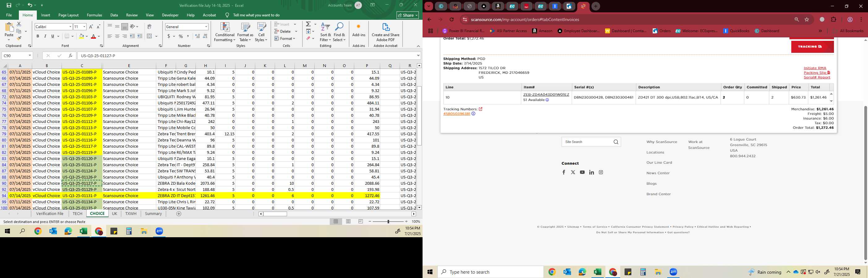The width and height of the screenshot is (868, 278).
Task: Toggle Italic formatting
Action: [45, 36]
